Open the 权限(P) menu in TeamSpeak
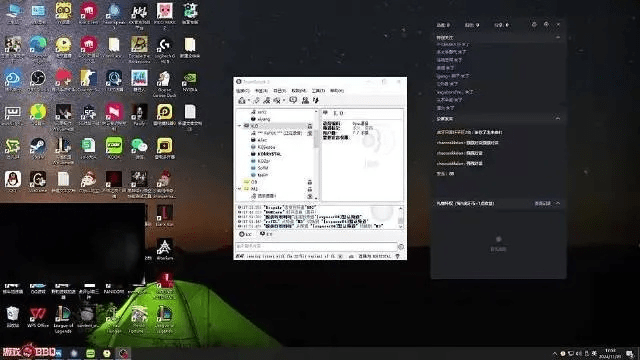The image size is (640, 360). click(299, 91)
